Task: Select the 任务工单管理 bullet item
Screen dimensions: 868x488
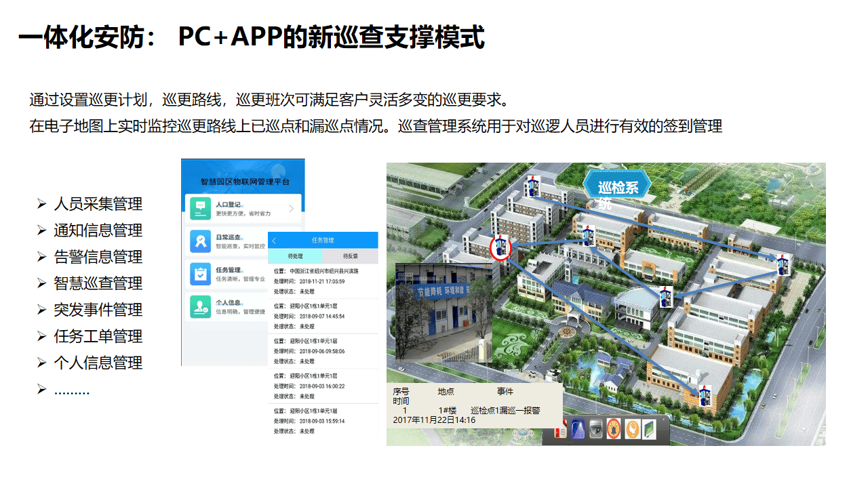Action: point(98,336)
